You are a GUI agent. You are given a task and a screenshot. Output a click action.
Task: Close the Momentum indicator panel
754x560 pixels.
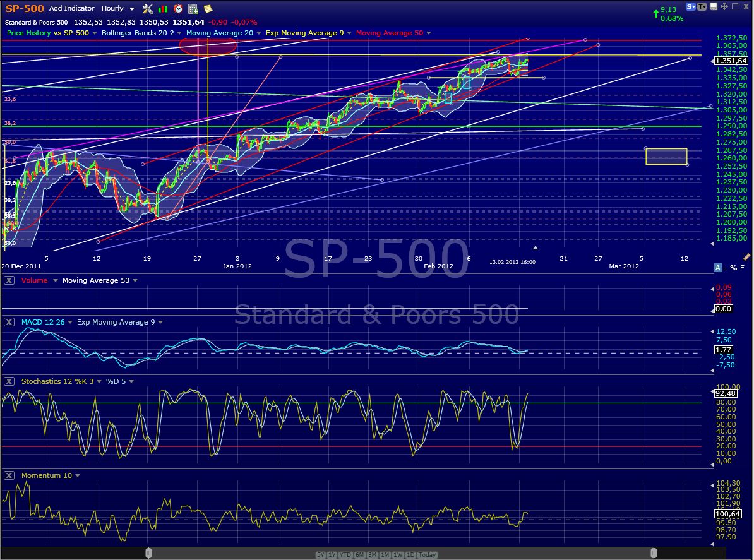coord(9,475)
